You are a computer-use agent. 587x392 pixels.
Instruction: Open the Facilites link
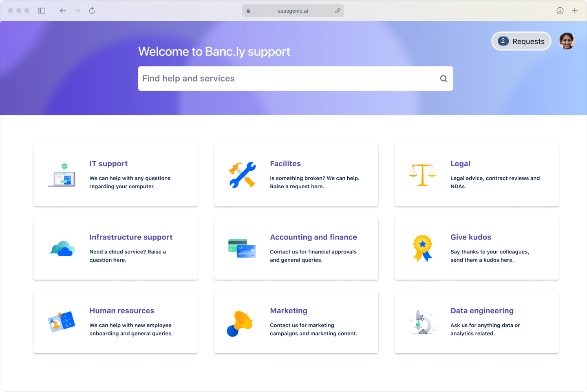[285, 164]
